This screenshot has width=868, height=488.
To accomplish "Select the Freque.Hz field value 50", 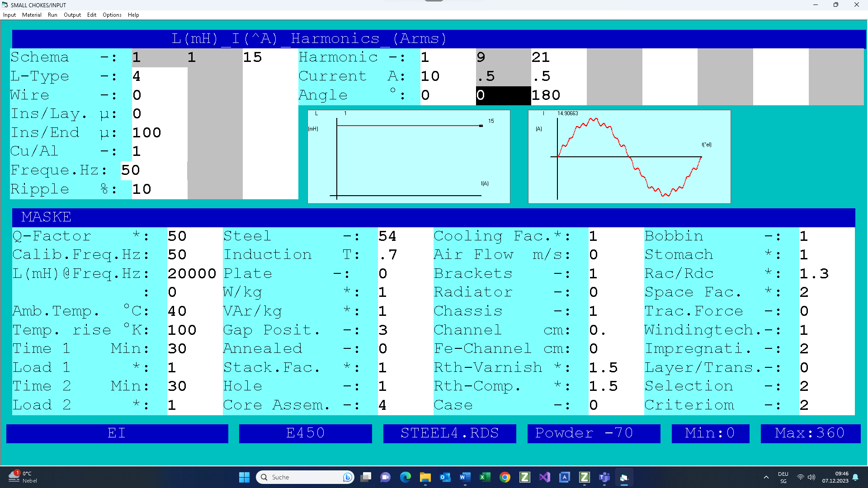I will (x=154, y=170).
